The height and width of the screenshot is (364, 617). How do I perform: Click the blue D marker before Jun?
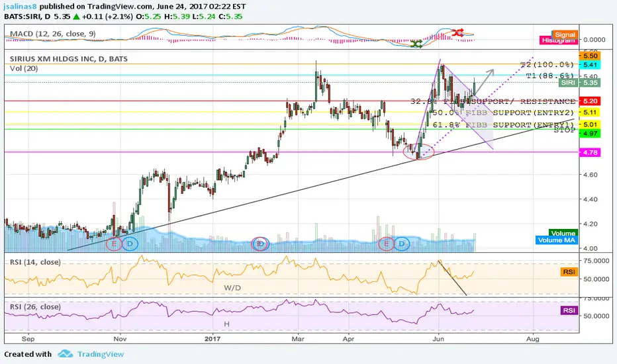pos(402,244)
